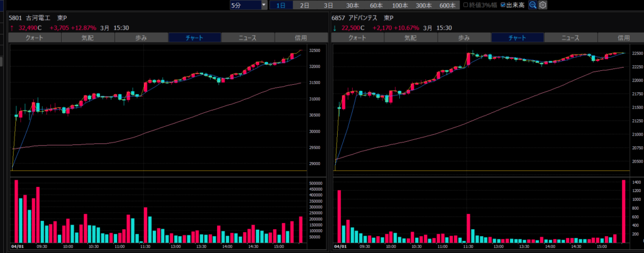The height and width of the screenshot is (253, 644).
Task: Choose the 3日 period option
Action: pyautogui.click(x=328, y=5)
